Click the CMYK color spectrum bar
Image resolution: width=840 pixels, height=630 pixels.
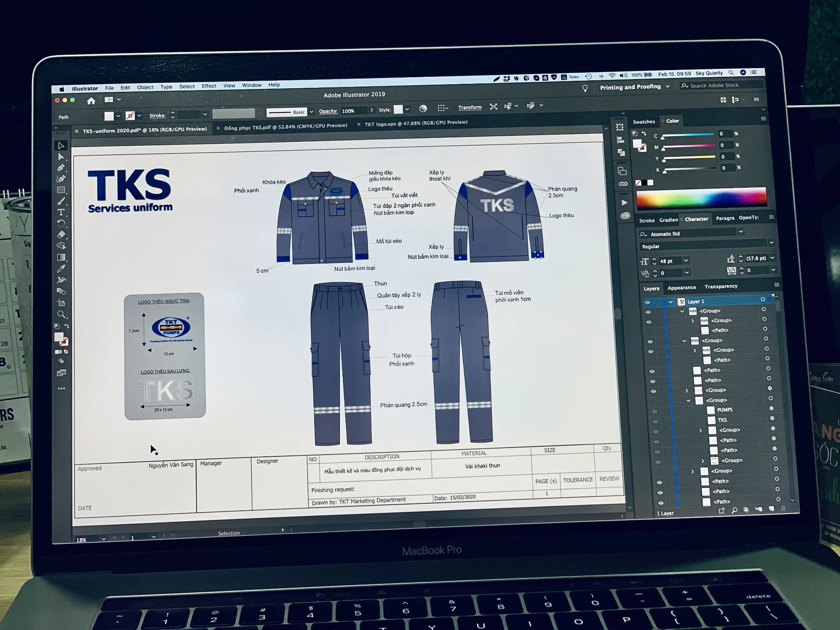pyautogui.click(x=701, y=198)
